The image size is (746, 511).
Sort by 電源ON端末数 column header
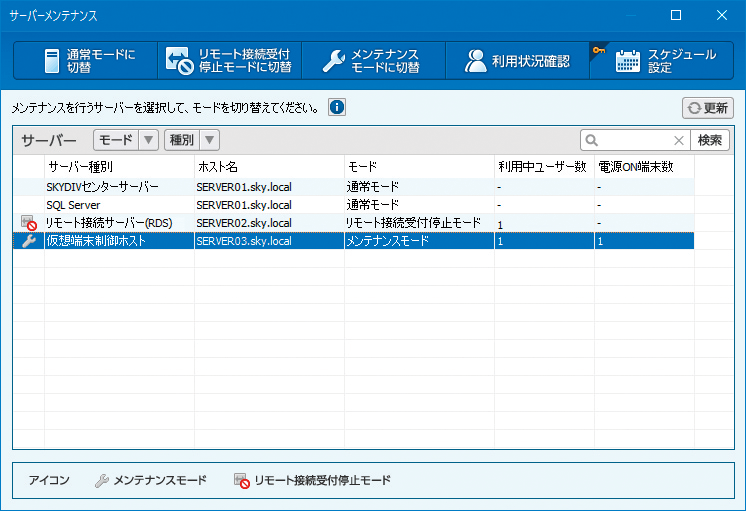point(643,166)
